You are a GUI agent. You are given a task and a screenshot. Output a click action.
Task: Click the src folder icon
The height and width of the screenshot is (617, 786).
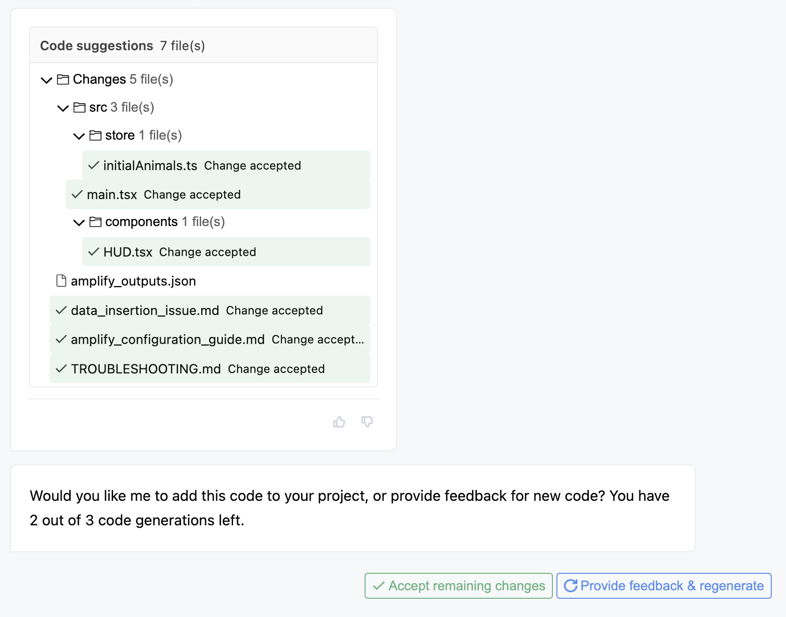[x=79, y=107]
